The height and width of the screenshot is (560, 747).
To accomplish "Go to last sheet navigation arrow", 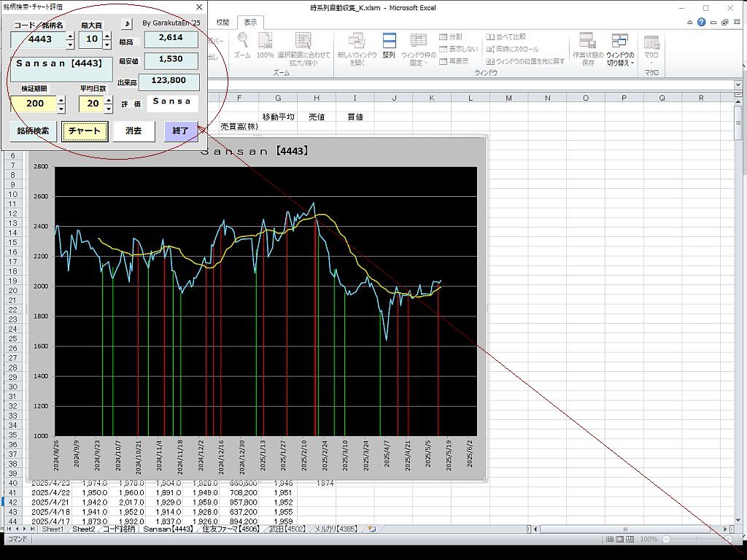I will (x=32, y=529).
